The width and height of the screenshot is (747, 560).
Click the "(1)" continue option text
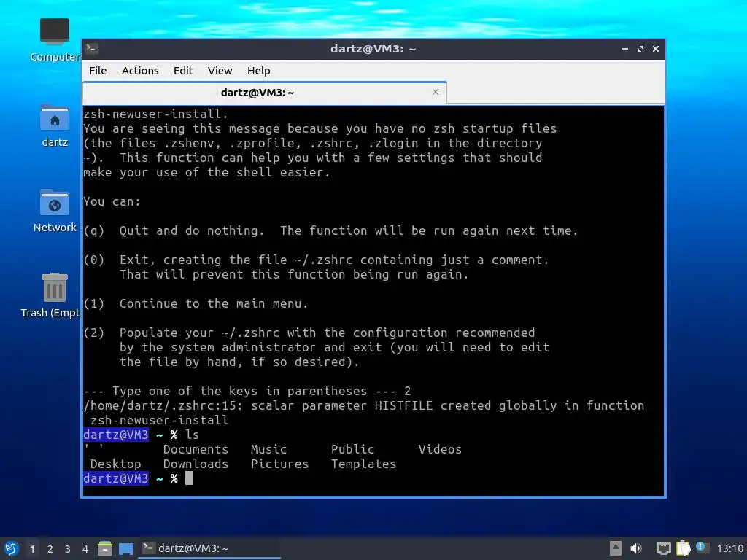[x=93, y=303]
